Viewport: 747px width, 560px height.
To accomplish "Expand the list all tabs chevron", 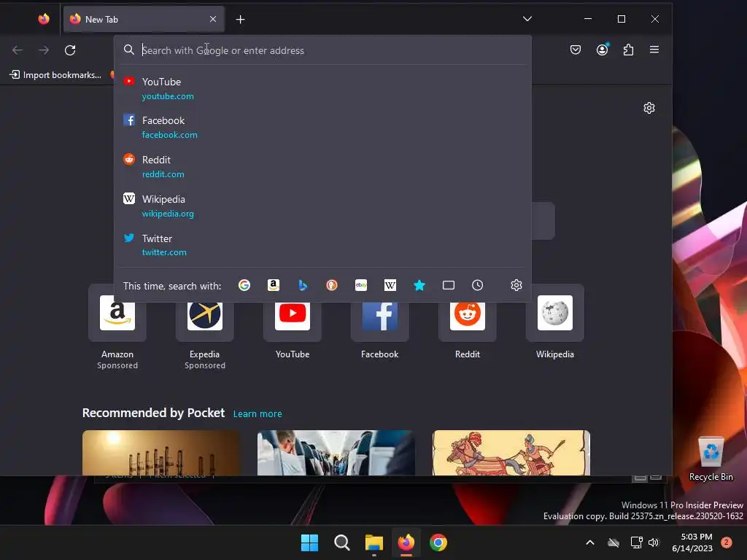I will click(527, 19).
